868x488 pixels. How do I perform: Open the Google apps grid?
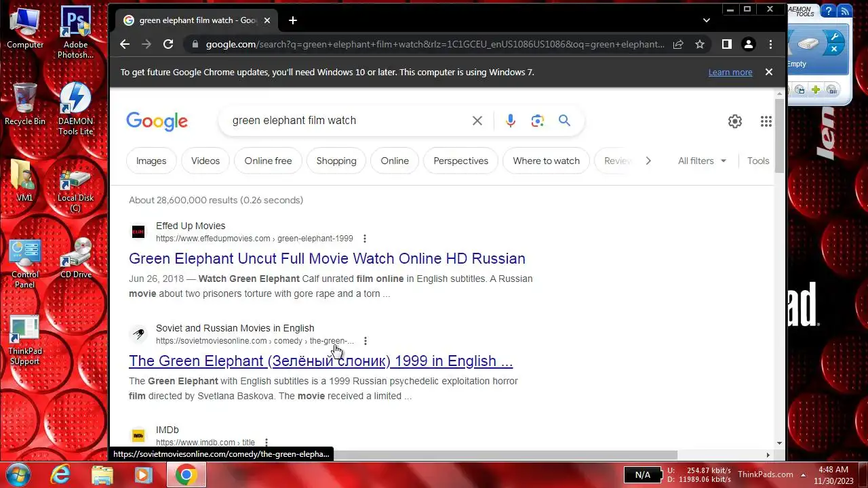pos(766,121)
